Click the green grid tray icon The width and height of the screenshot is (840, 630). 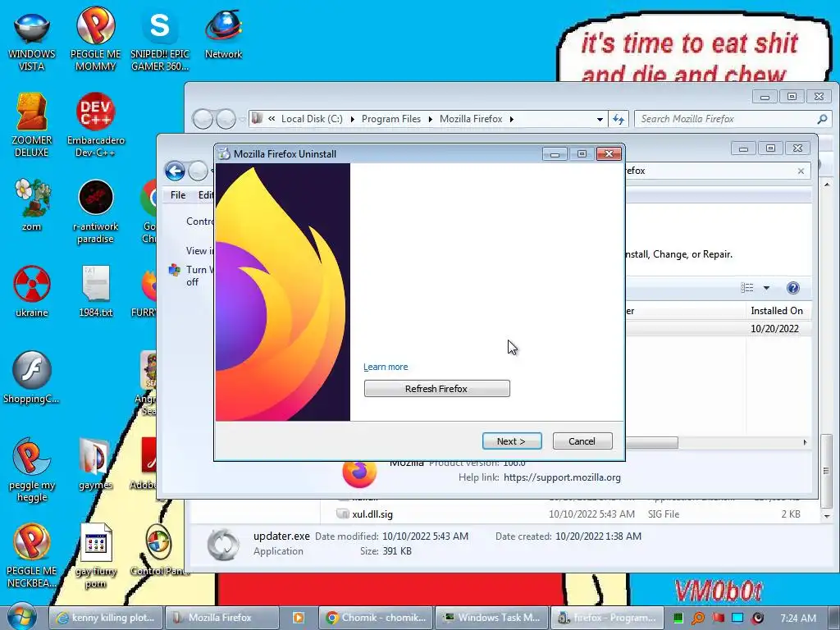pos(678,618)
